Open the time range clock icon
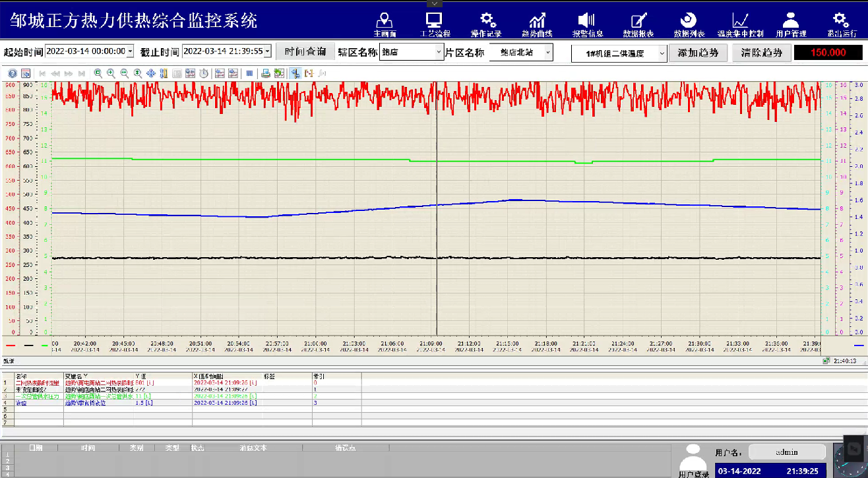Viewport: 868px width, 478px height. click(204, 73)
